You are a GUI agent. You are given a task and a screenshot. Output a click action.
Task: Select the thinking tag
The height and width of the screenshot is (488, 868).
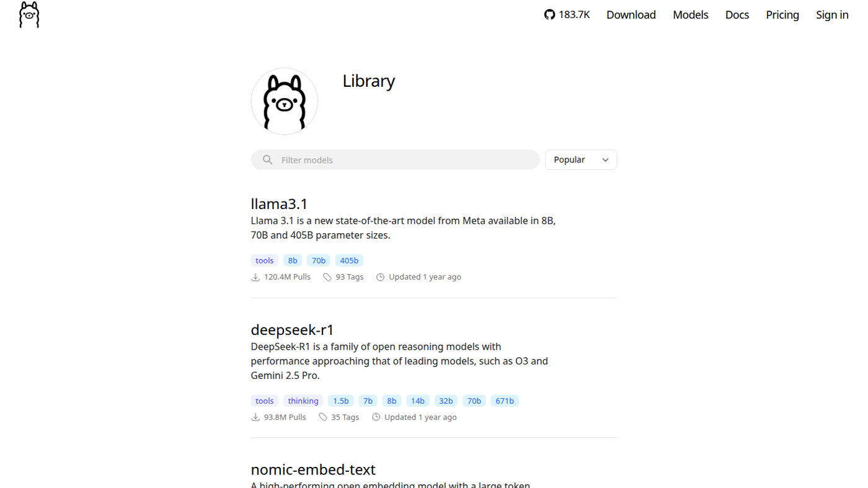point(303,401)
